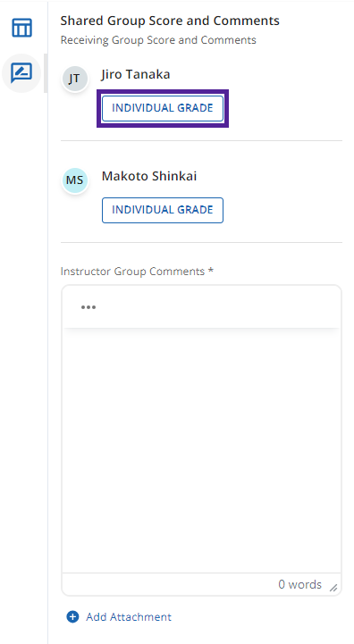Open Individual Grade for Jiro Tanaka
Viewport: 354px width, 644px height.
point(163,108)
